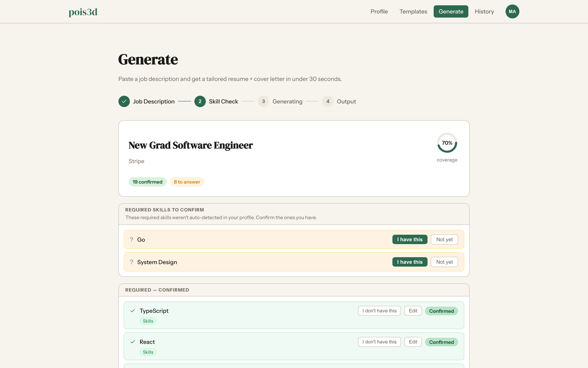
Task: Click the Generate page heading
Action: pos(148,60)
